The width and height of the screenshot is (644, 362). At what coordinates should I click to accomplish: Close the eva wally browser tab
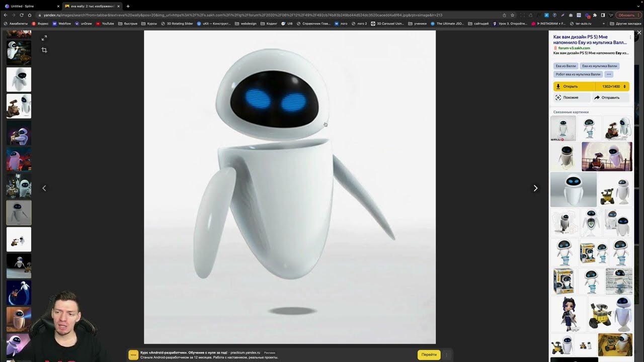119,6
